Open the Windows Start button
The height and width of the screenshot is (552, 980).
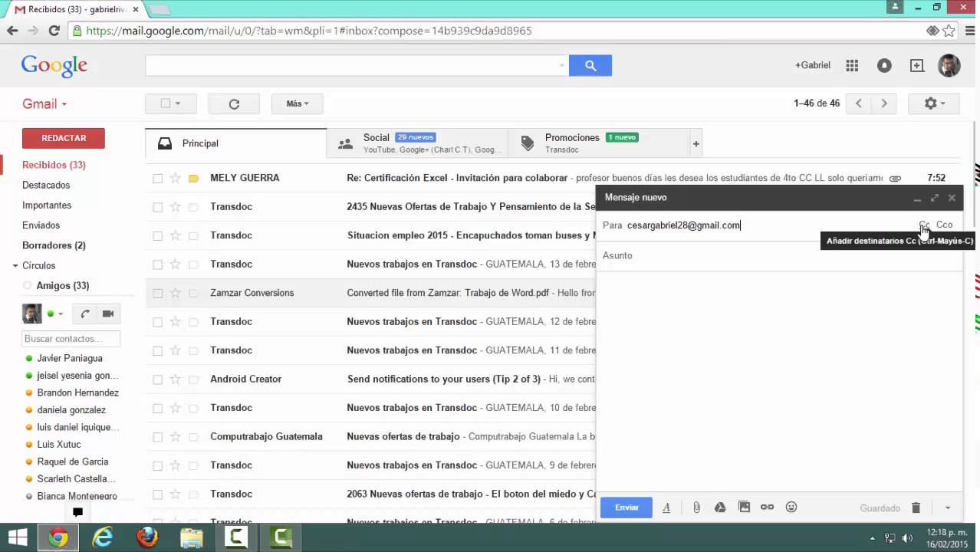click(17, 537)
